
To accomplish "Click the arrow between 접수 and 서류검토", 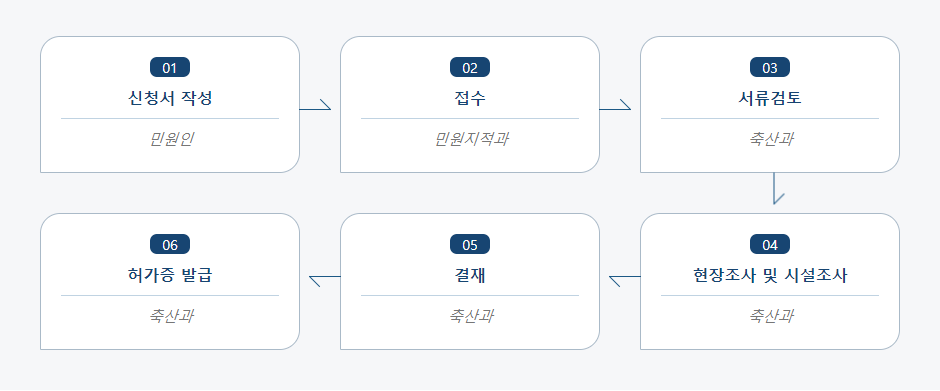I will 616,105.
